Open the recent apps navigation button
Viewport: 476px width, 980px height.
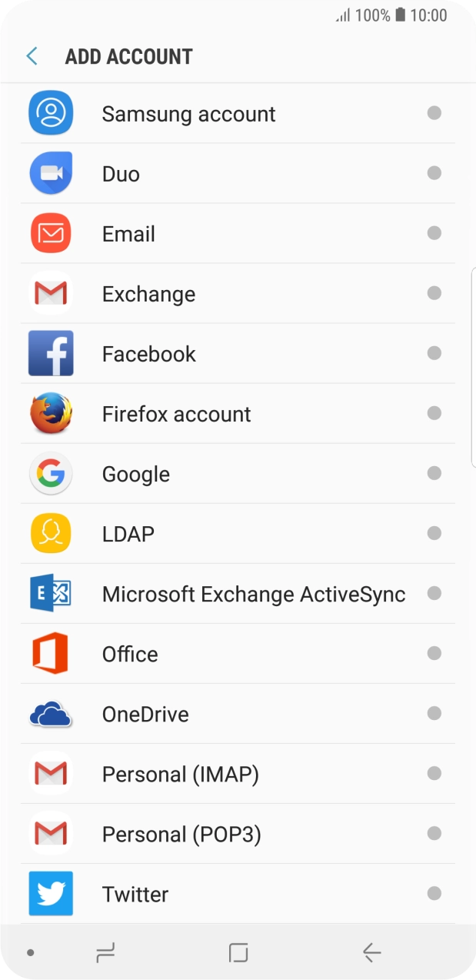click(105, 953)
